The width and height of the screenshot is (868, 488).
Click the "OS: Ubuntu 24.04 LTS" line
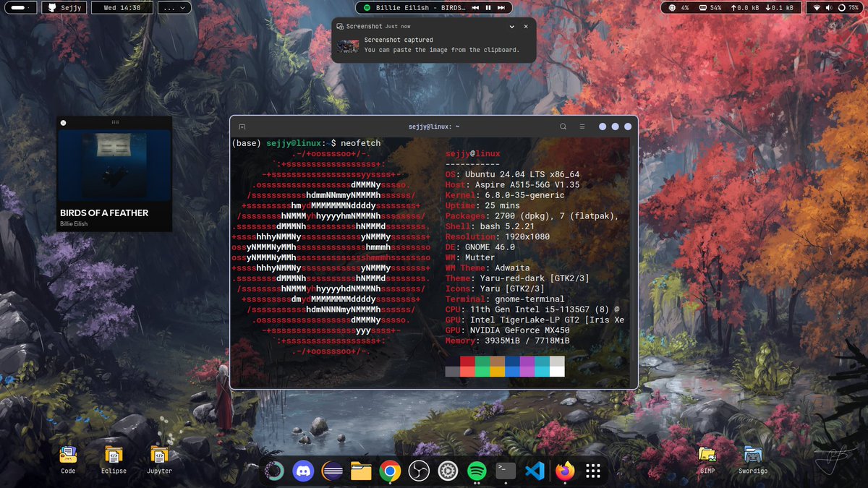pos(512,174)
